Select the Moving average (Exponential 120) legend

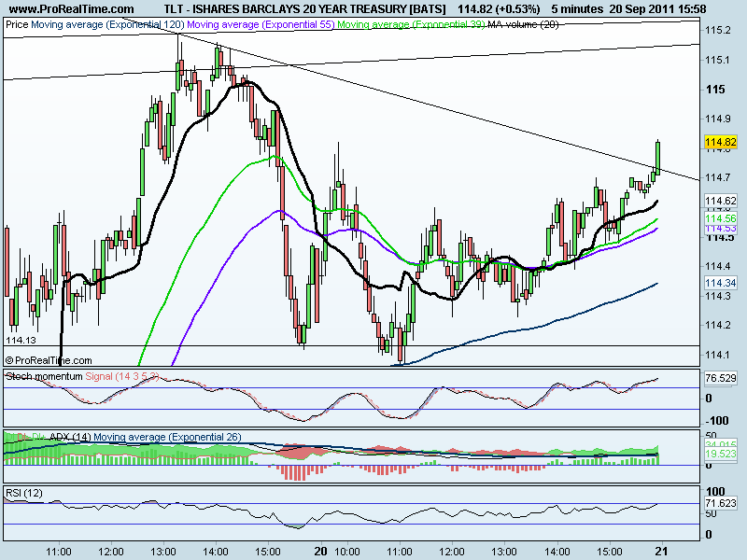[x=107, y=24]
